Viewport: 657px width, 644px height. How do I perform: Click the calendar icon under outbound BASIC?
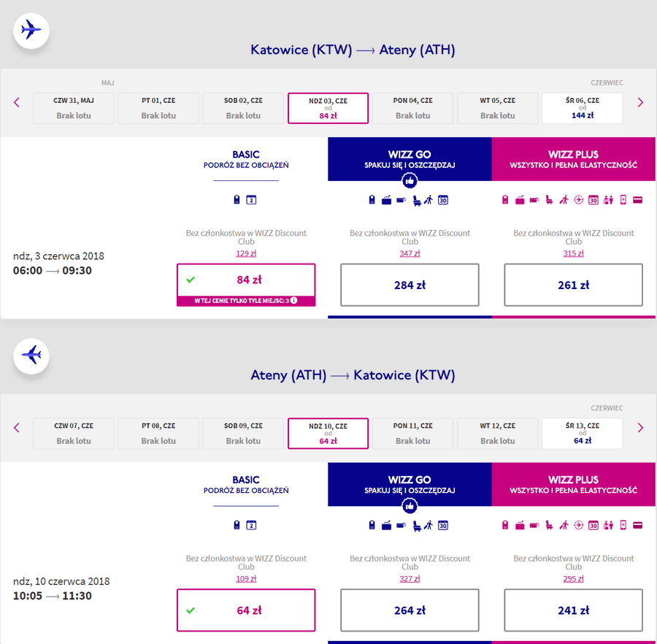[x=251, y=200]
